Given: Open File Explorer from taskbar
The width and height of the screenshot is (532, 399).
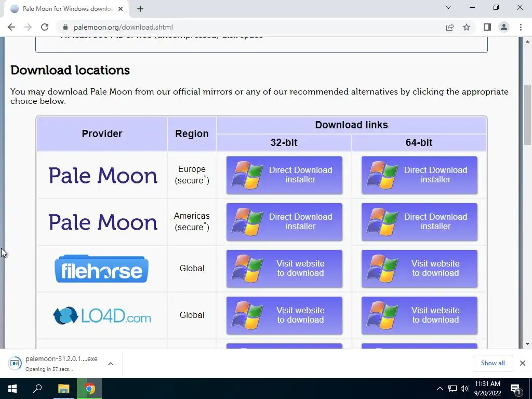Looking at the screenshot, I should 63,389.
